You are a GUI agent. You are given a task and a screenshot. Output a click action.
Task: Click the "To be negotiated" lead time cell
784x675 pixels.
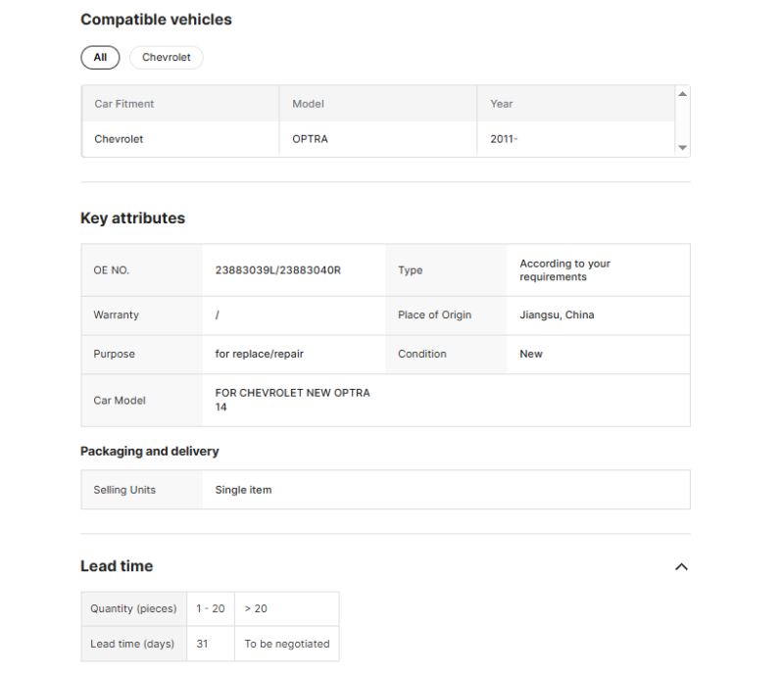[286, 644]
